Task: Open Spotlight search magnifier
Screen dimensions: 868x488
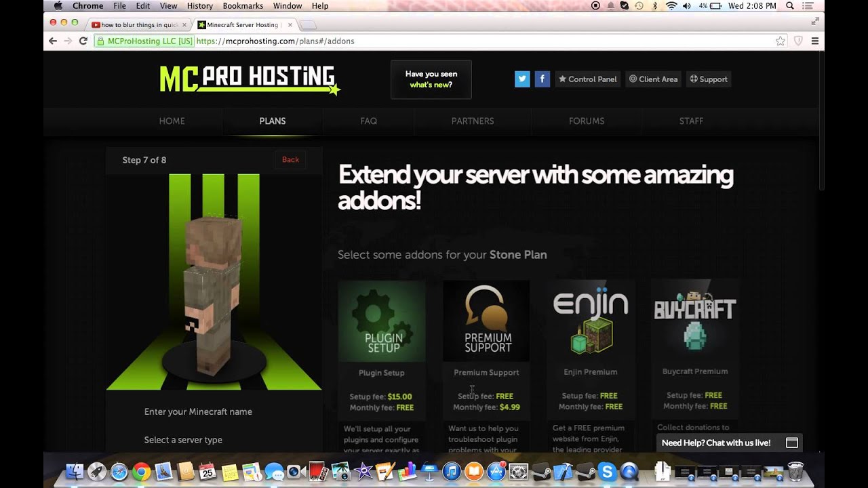Action: coord(790,5)
